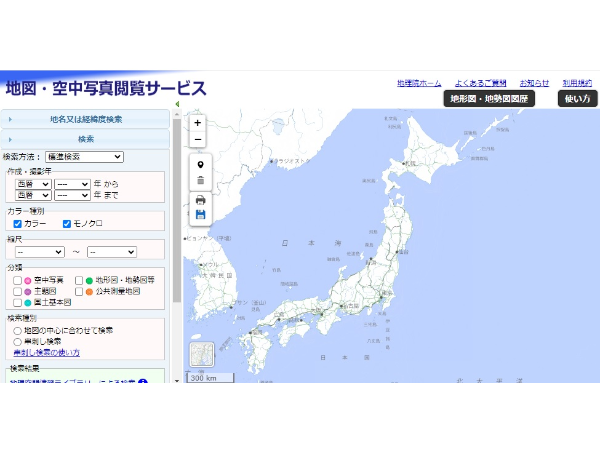Expand the 地名又は経緯度検索 section
Screen dimensions: 600x450
coord(85,119)
